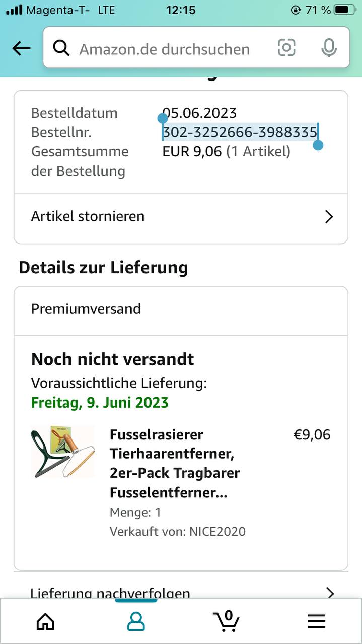Open the shopping cart icon

(226, 621)
